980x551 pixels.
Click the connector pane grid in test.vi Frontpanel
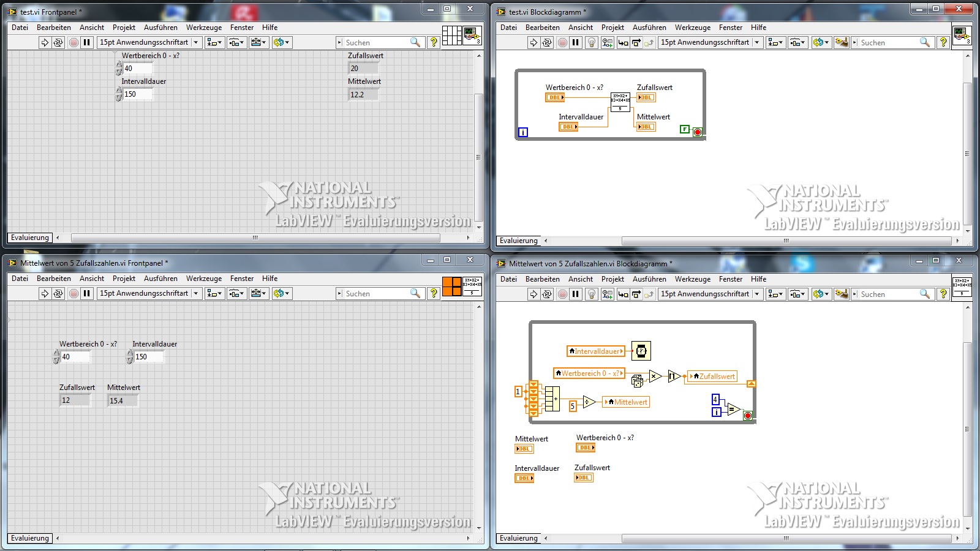click(x=452, y=36)
